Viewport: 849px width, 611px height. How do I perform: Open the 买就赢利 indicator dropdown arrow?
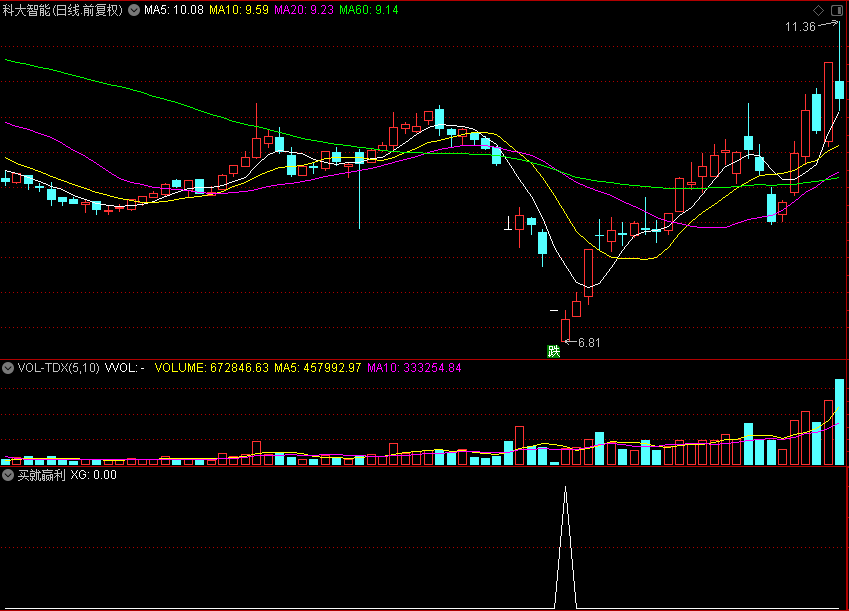coord(8,476)
